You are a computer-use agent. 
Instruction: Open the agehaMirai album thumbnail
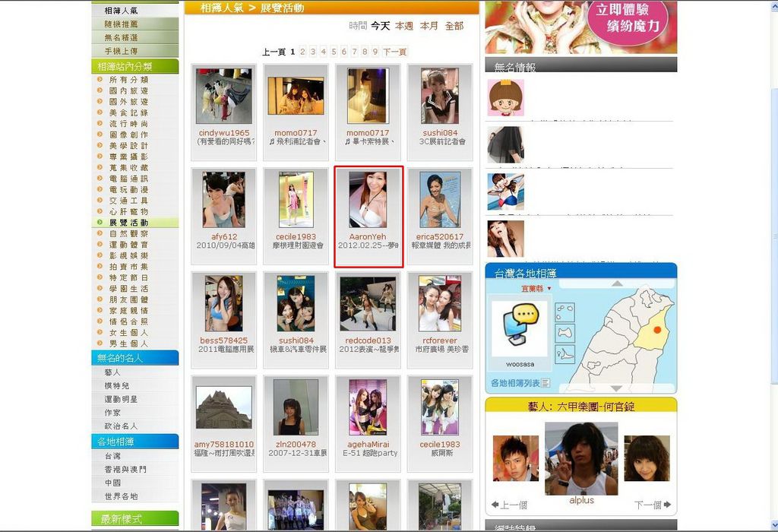(368, 407)
